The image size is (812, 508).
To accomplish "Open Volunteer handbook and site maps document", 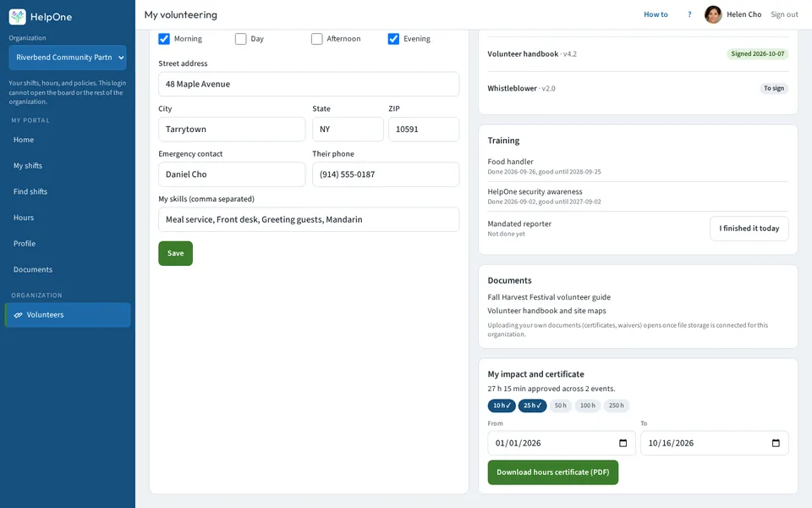I will 547,311.
